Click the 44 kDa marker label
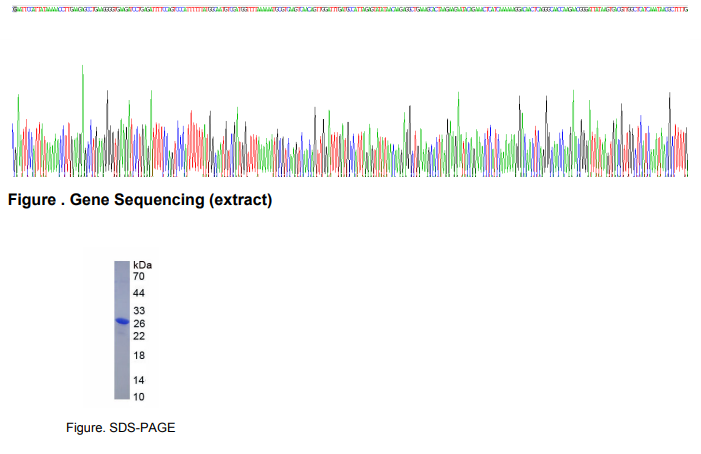Viewport: 701px width, 454px height. 139,293
